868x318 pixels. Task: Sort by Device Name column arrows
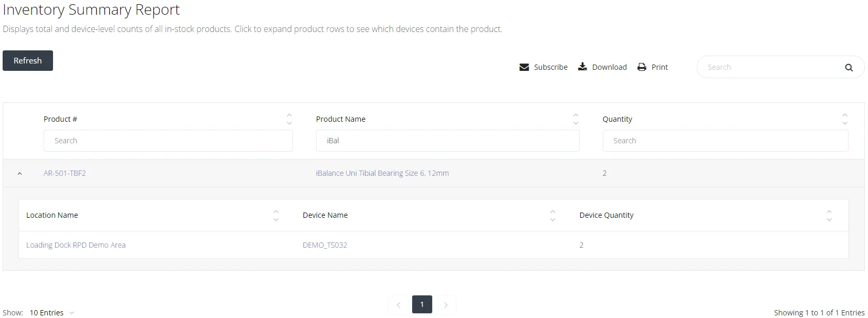[x=552, y=215]
